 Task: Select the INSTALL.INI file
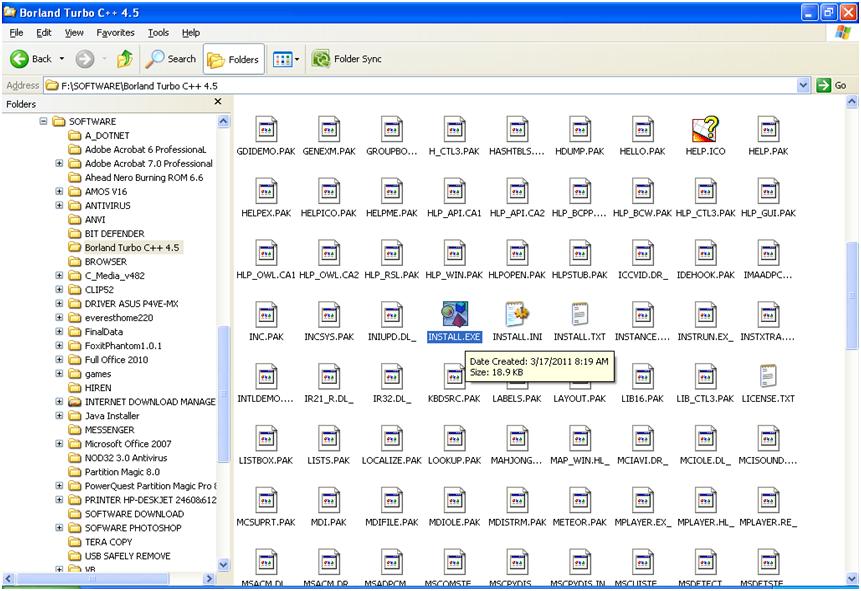click(x=516, y=317)
